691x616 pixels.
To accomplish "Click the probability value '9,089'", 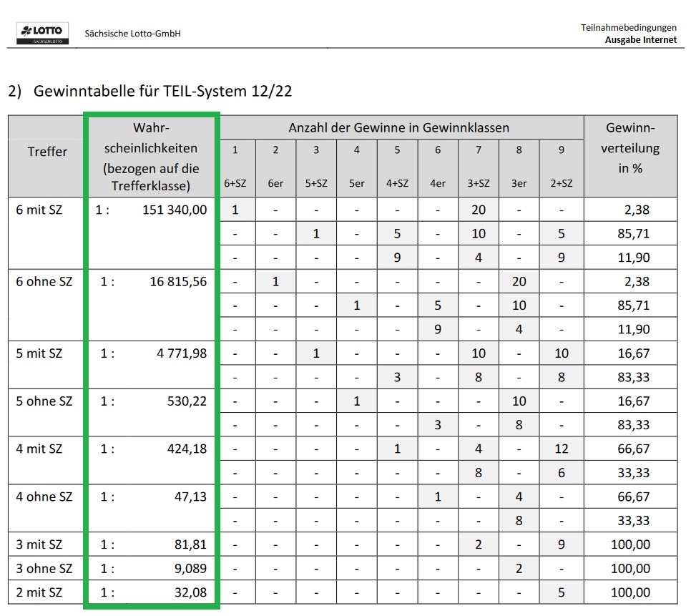I will click(191, 568).
